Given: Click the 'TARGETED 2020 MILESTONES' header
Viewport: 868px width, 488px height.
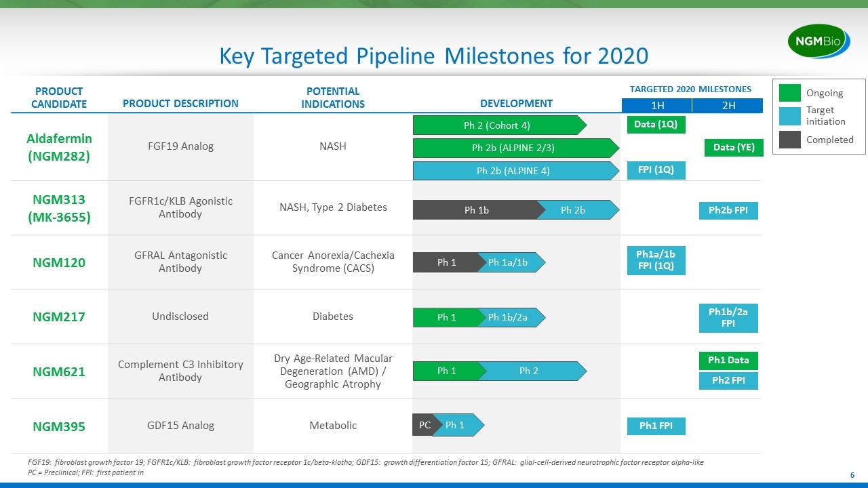Looking at the screenshot, I should 690,89.
